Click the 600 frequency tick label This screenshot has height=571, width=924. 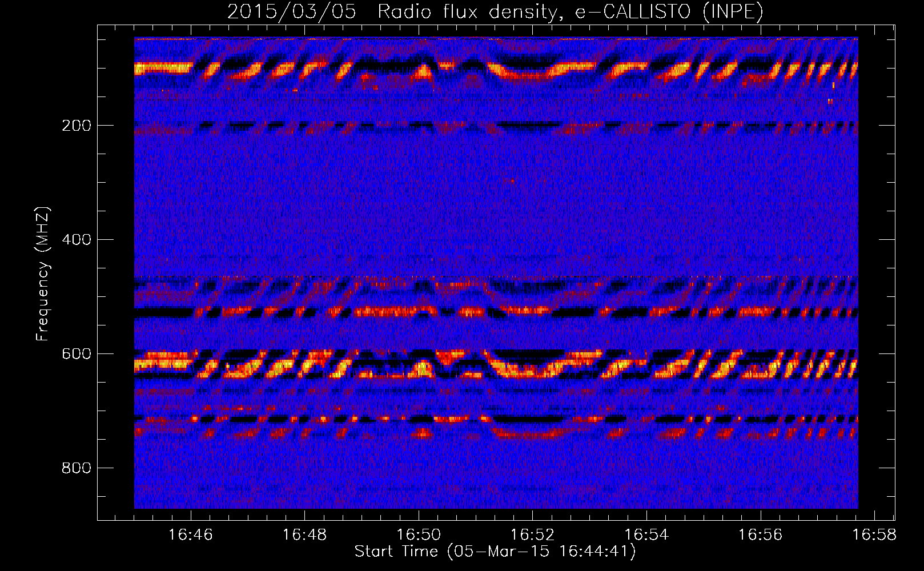point(76,354)
